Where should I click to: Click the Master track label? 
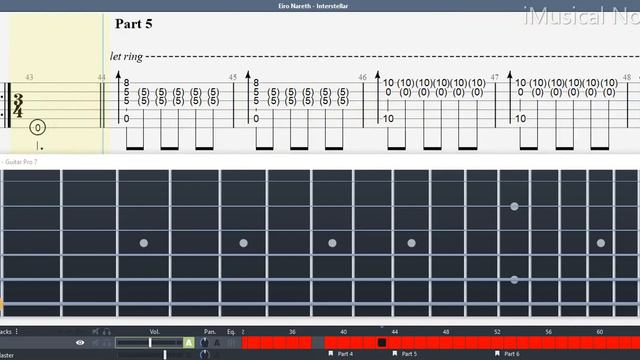[x=7, y=356]
